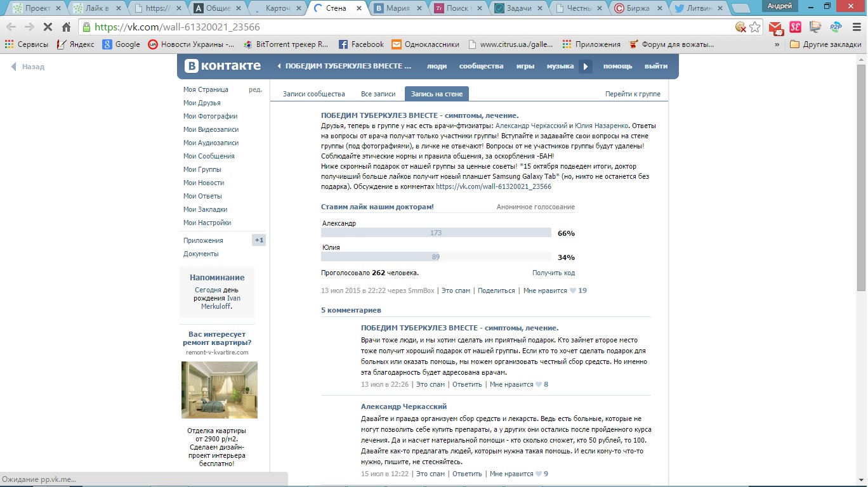The height and width of the screenshot is (487, 868).
Task: Open the www.citrus.ua bookmark
Action: point(511,44)
